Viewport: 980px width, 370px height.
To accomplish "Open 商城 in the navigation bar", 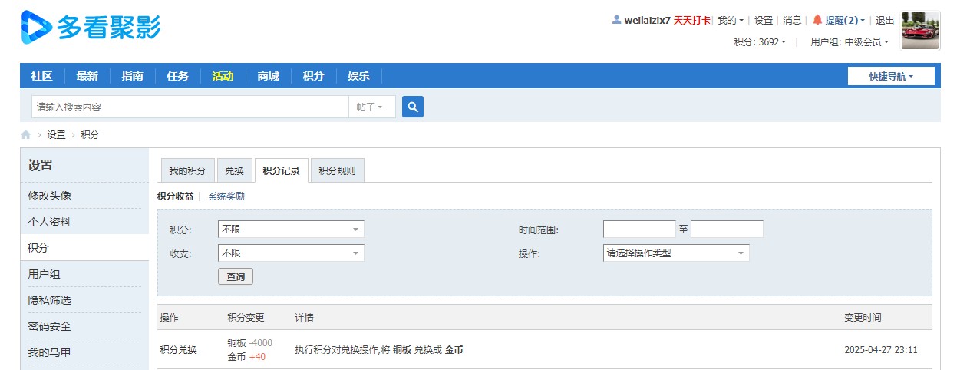I will (269, 77).
